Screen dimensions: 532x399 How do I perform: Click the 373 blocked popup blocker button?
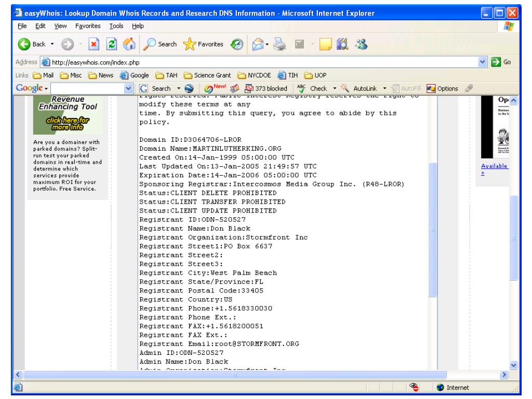(266, 88)
